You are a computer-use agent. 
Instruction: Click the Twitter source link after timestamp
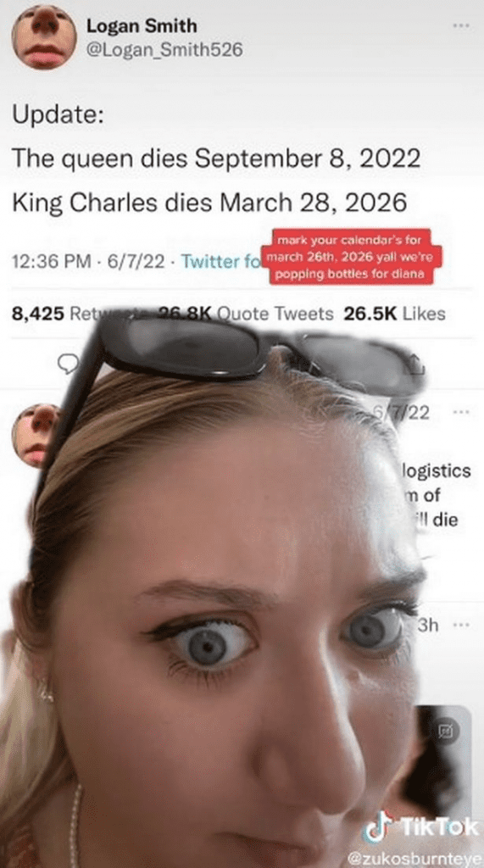[220, 261]
